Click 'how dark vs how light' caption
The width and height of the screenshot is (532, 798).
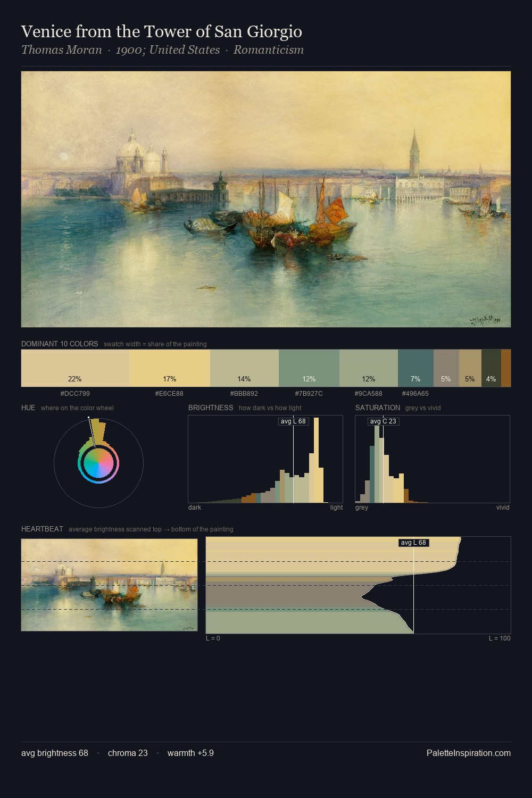click(270, 408)
